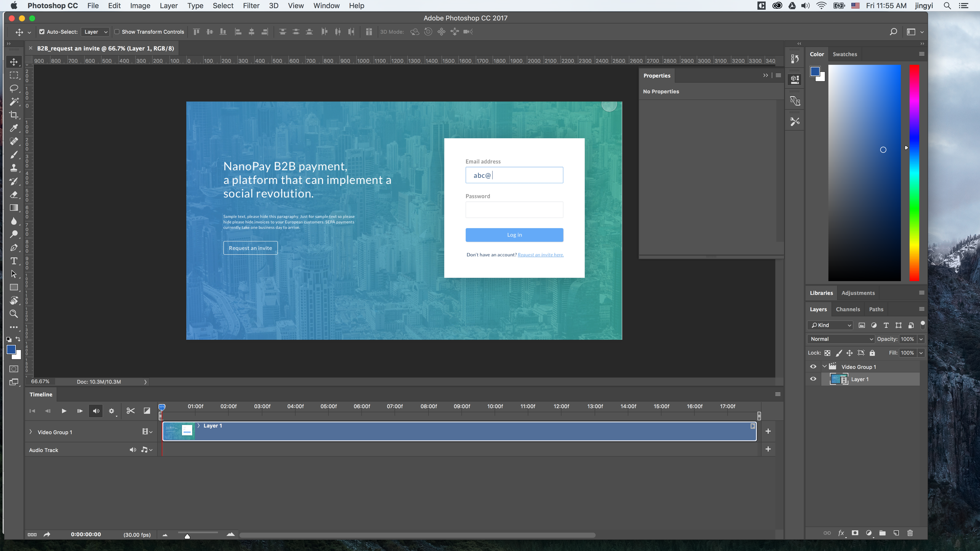Screen dimensions: 980x551
Task: Select the Healing Brush tool
Action: 14,142
